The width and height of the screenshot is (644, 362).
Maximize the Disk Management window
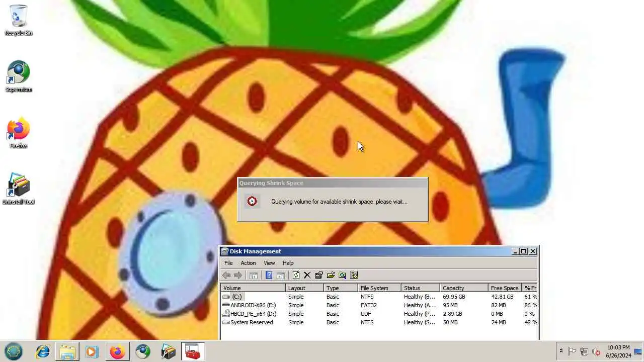point(524,251)
